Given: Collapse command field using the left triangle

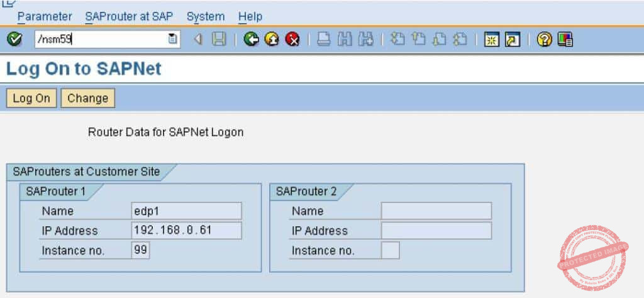Looking at the screenshot, I should click(198, 40).
